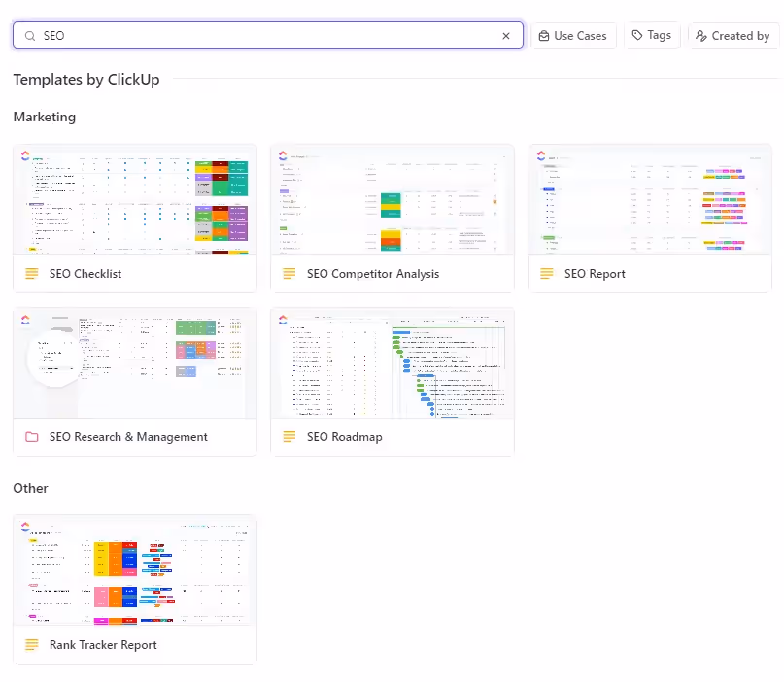Click the list icon beside Rank Tracker Report
Screen dimensions: 784x682
pyautogui.click(x=32, y=645)
